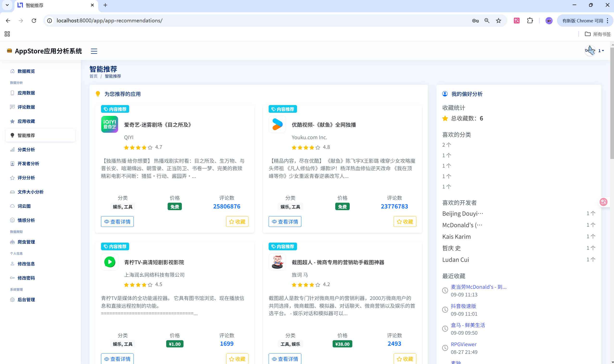Click the 截图超人 app icon
Screen dimensions: 614x364
tap(277, 262)
